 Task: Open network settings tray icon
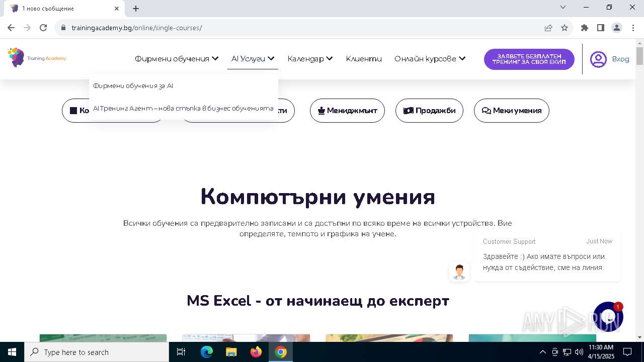[567, 352]
